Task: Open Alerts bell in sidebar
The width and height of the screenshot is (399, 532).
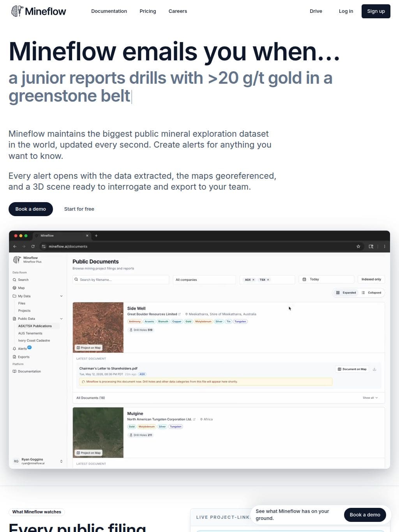Action: tap(14, 349)
